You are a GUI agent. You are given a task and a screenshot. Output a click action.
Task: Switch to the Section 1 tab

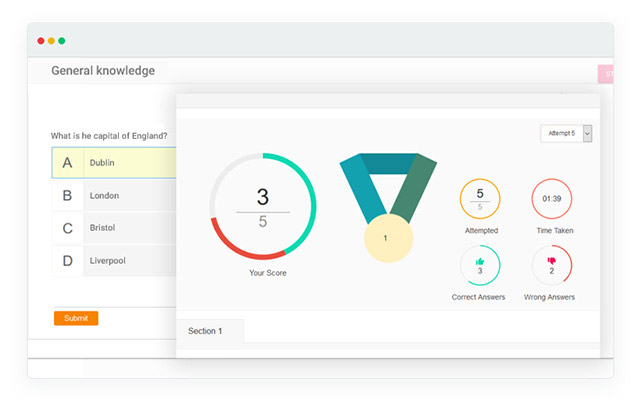[x=205, y=330]
